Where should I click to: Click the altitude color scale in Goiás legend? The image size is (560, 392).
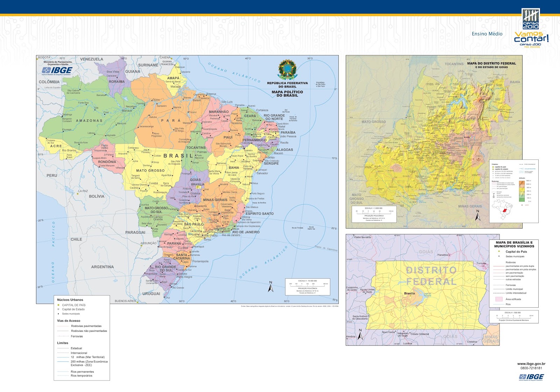pyautogui.click(x=521, y=191)
